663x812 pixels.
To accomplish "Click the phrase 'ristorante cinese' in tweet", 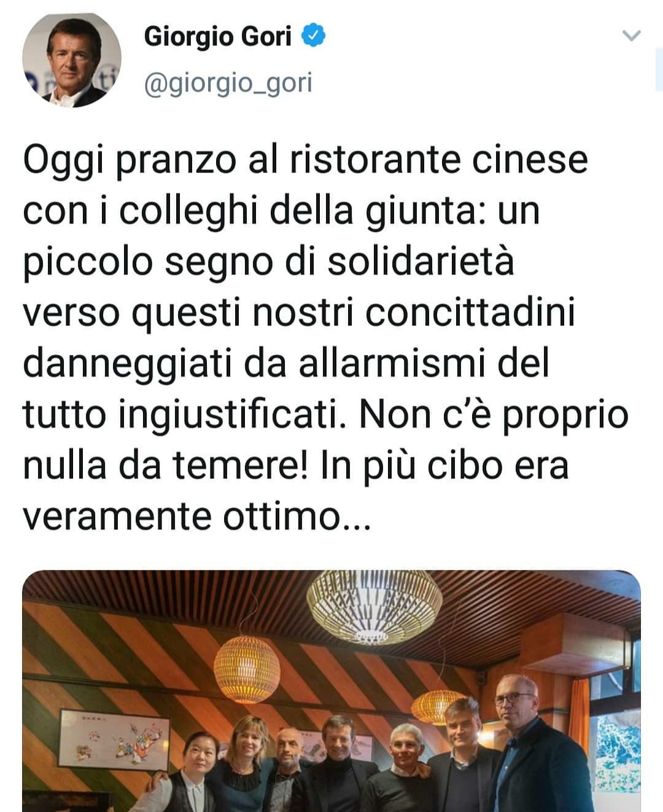I will click(438, 159).
